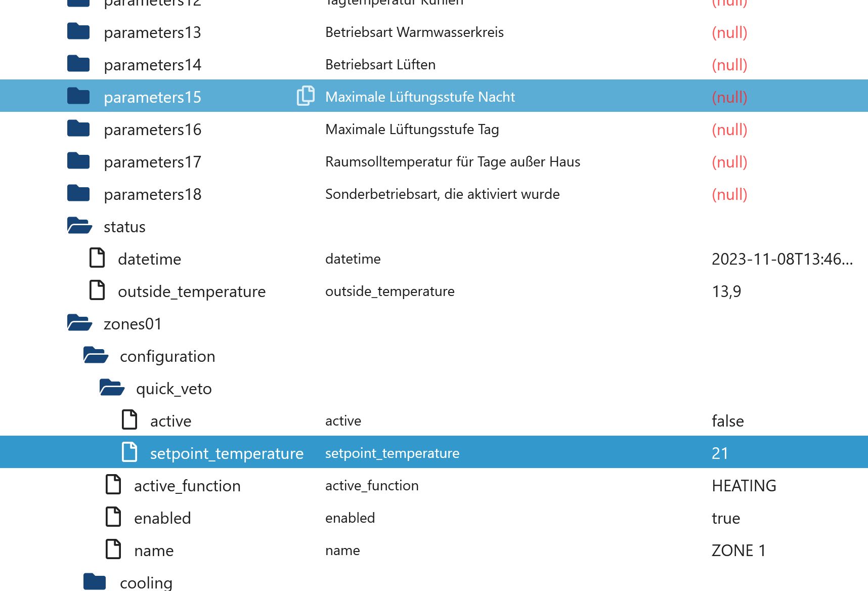Click the copy icon on parameters15 row

[x=306, y=96]
